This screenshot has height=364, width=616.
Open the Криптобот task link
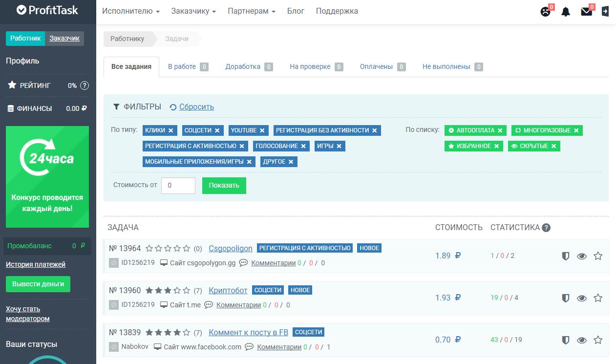point(228,290)
